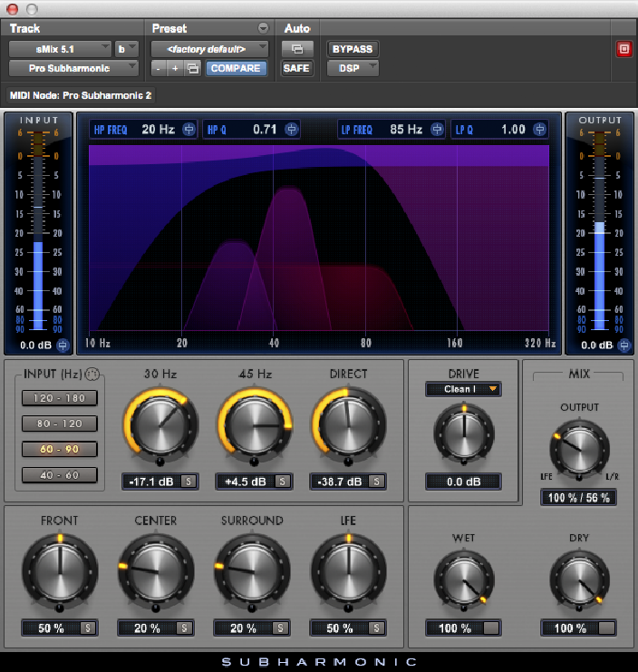
Task: Enable solo for the CENTER channel
Action: click(184, 628)
